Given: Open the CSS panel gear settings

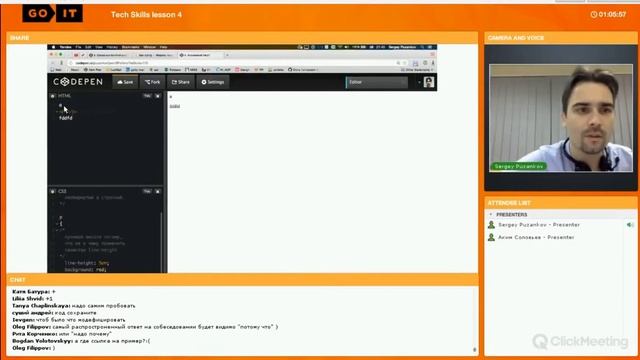Looking at the screenshot, I should pos(53,191).
